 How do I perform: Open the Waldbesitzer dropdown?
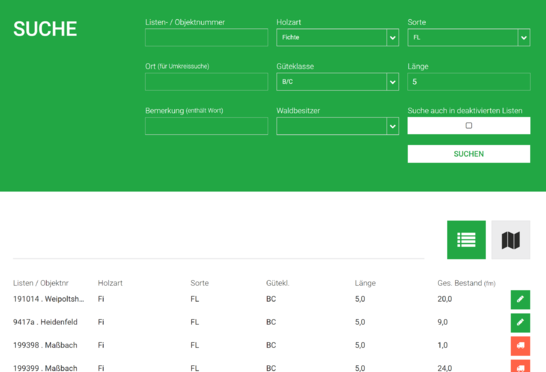tap(337, 126)
